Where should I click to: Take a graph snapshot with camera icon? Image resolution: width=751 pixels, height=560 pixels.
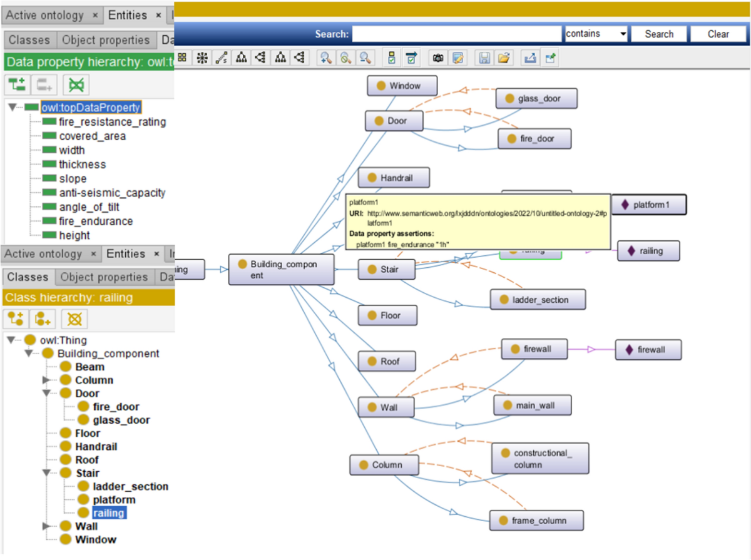(x=438, y=58)
